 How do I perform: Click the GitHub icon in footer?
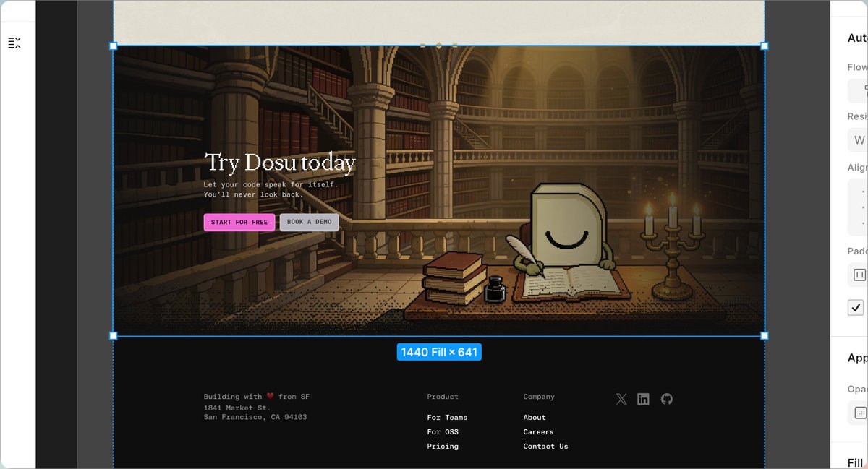click(x=667, y=399)
